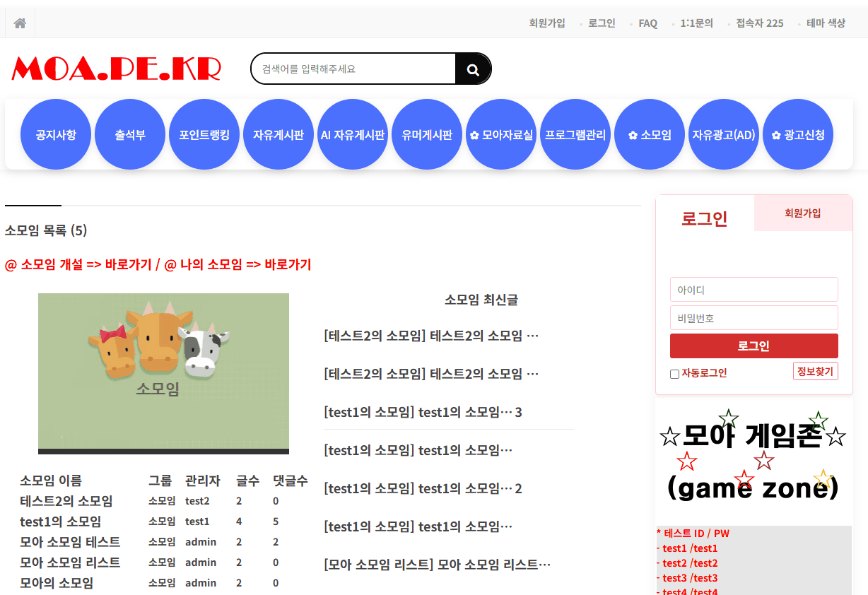Enable the 자동로그인 checkbox
This screenshot has width=868, height=595.
(674, 374)
